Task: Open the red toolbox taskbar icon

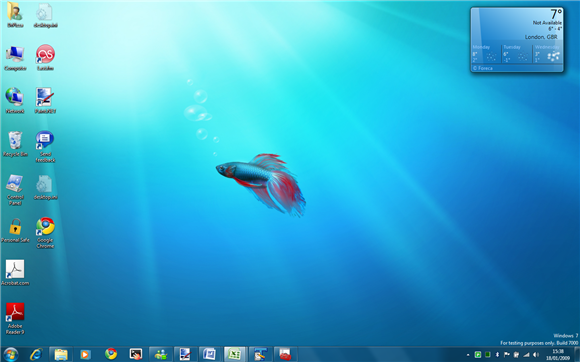Action: click(285, 355)
